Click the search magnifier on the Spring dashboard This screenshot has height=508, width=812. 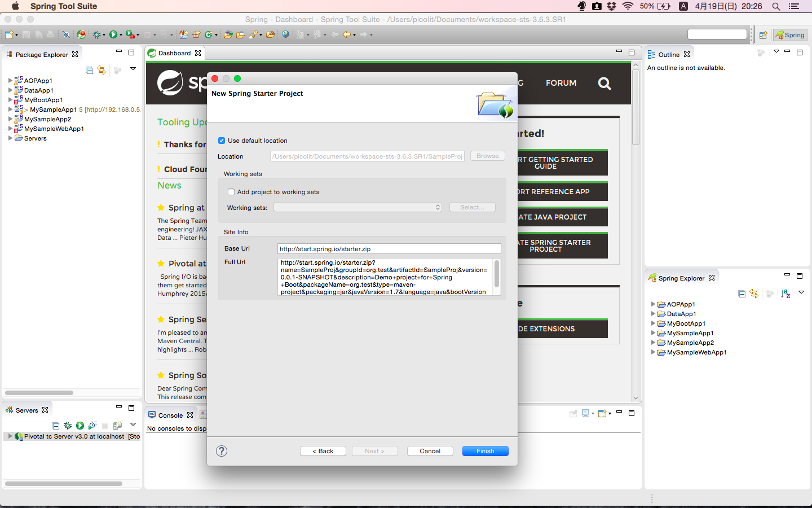pyautogui.click(x=604, y=84)
